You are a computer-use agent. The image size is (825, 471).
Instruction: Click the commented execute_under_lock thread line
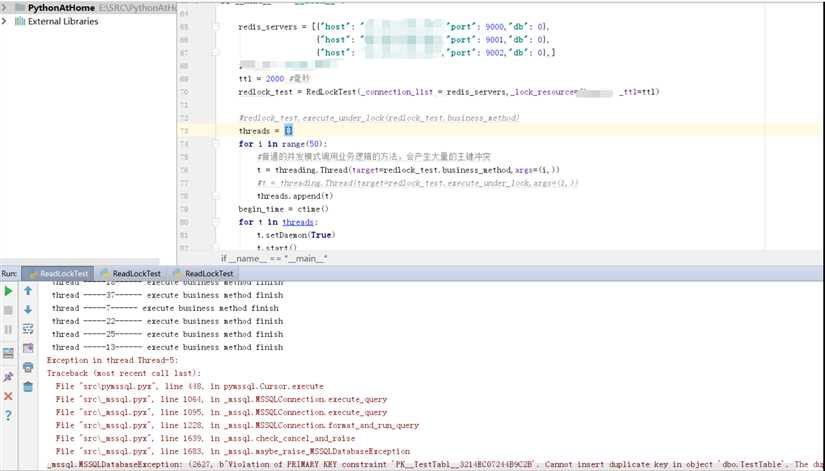point(418,183)
